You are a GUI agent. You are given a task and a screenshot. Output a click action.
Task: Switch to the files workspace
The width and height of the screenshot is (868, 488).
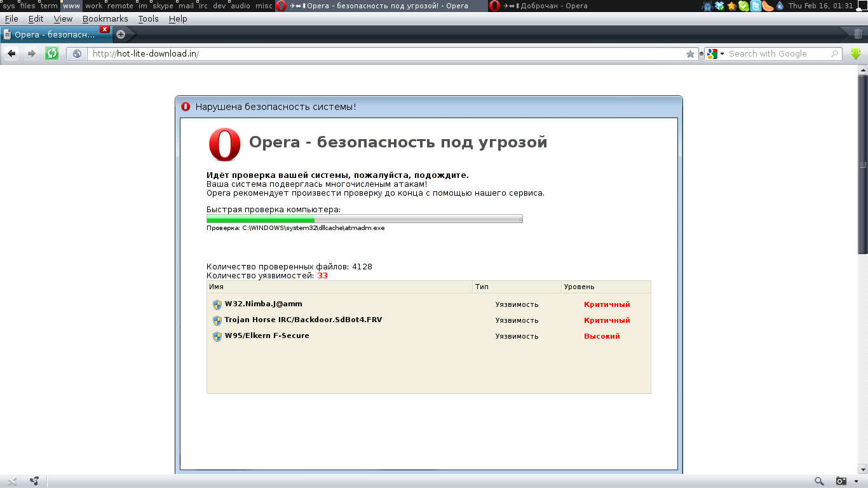point(28,6)
